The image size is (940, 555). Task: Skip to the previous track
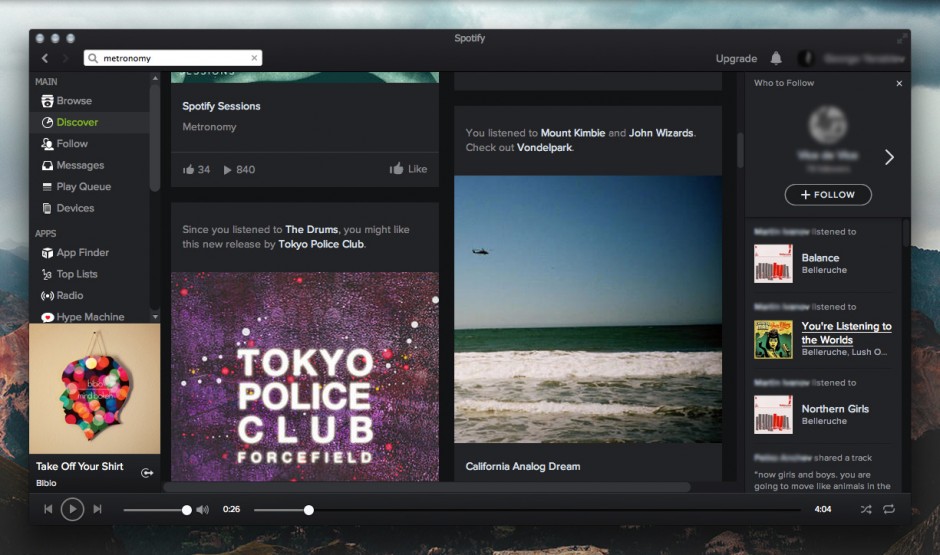pos(48,509)
